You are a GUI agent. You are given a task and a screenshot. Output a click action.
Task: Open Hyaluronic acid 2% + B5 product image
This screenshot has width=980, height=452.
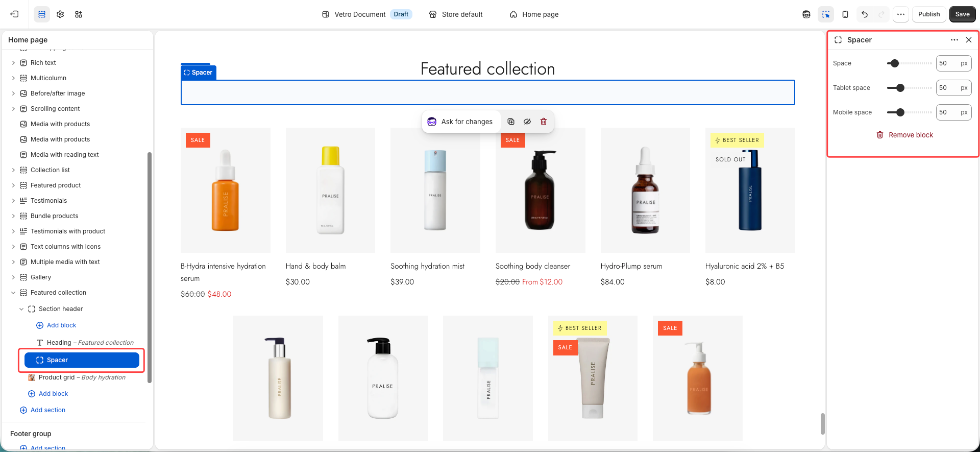(750, 190)
